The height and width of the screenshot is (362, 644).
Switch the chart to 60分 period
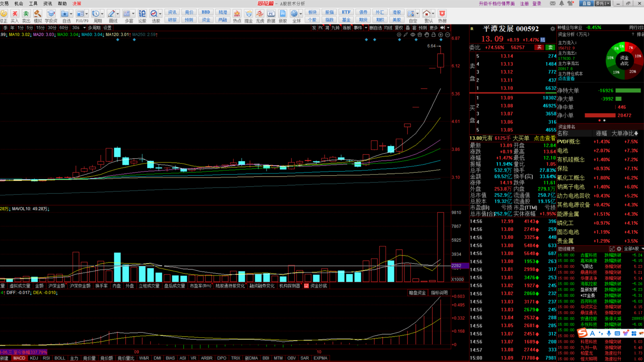pos(64,28)
